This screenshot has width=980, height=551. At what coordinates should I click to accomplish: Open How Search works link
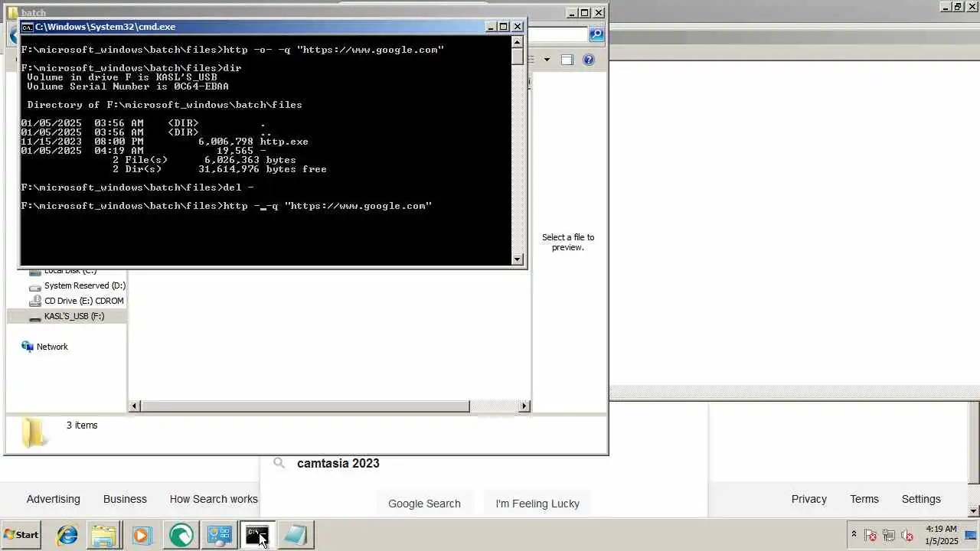coord(214,499)
